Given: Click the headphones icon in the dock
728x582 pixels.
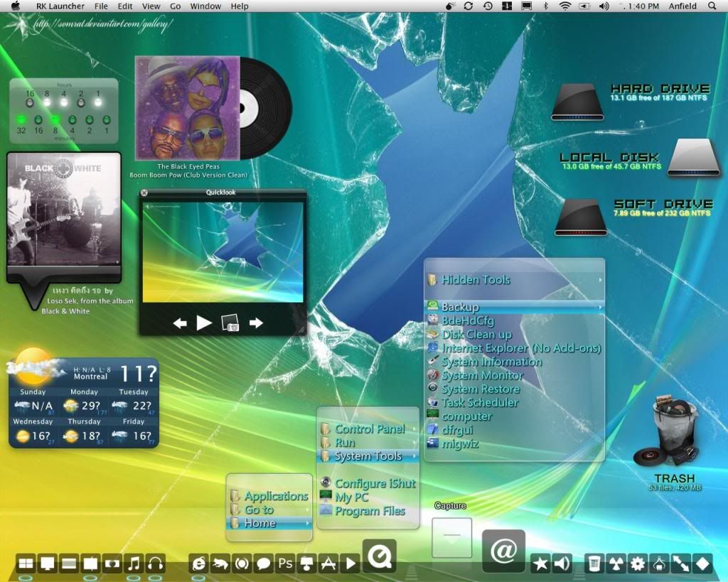Looking at the screenshot, I should (x=155, y=564).
